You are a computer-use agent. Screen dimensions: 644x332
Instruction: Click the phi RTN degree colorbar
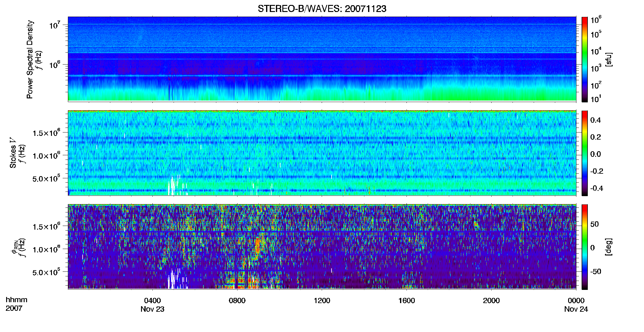(x=585, y=247)
